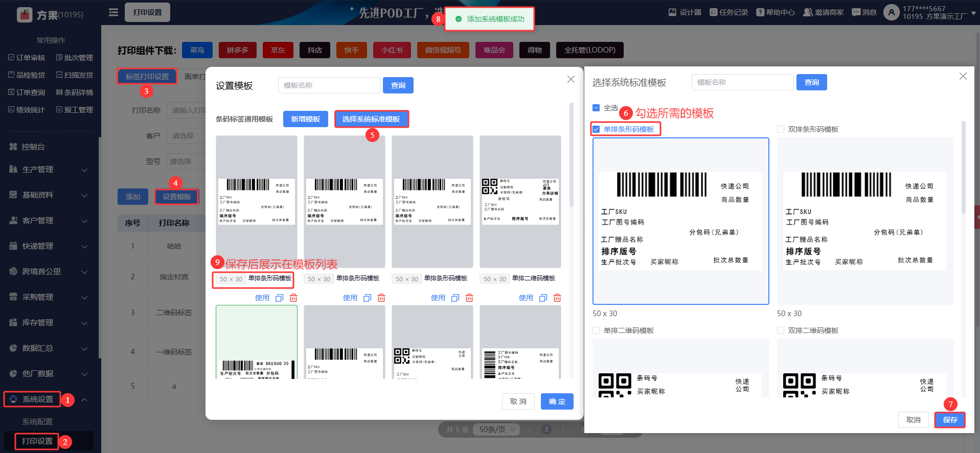Click the 设置模版 button
Viewport: 980px width, 453px height.
click(177, 197)
